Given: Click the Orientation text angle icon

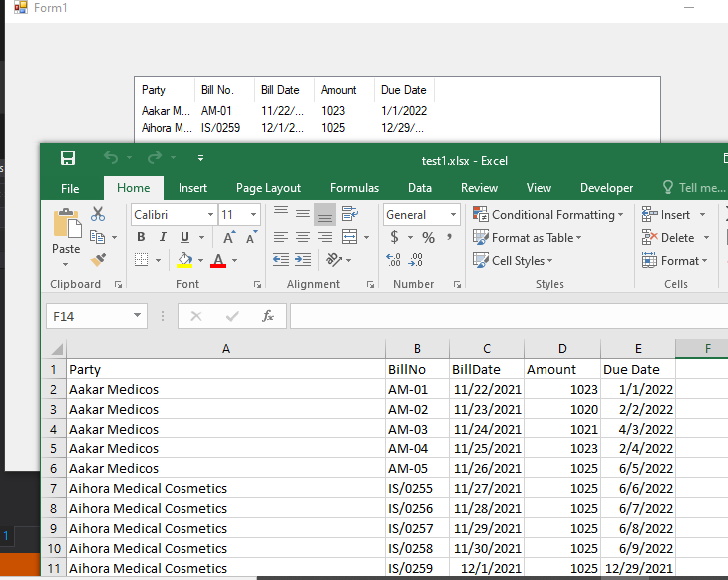Looking at the screenshot, I should [334, 259].
